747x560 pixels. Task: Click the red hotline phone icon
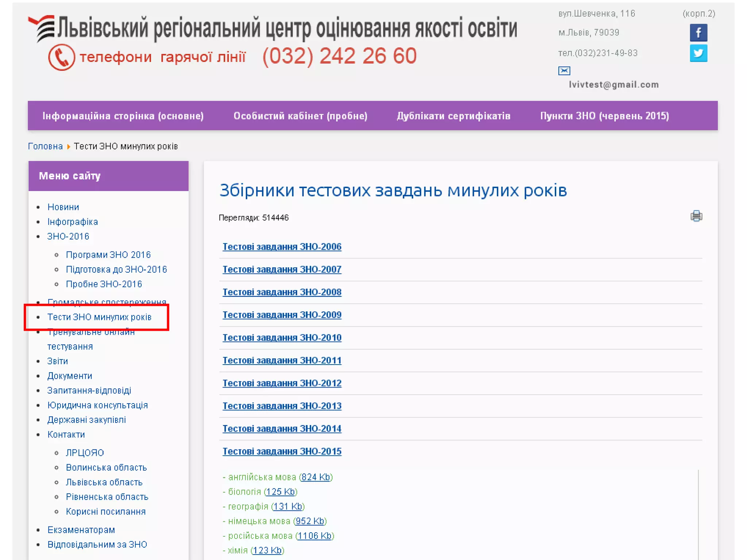click(61, 57)
